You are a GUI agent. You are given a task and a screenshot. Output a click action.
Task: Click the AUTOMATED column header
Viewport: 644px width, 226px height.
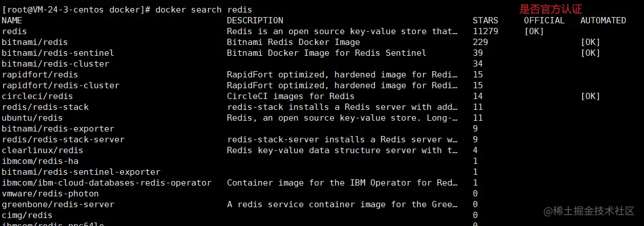(604, 20)
